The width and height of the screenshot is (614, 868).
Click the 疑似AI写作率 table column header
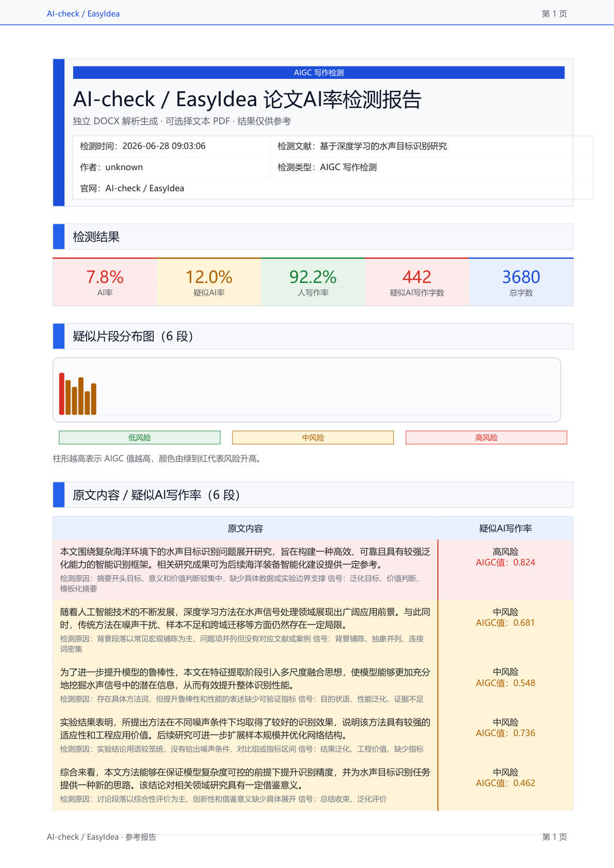click(x=506, y=528)
